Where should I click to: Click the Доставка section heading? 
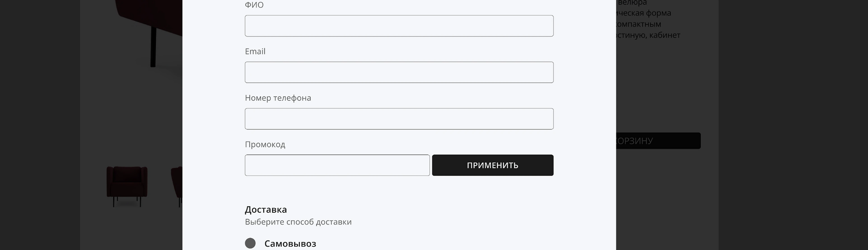[266, 210]
